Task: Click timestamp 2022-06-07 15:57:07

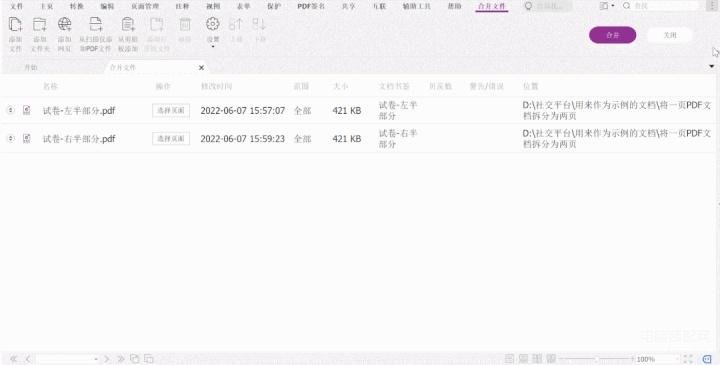Action: point(242,111)
